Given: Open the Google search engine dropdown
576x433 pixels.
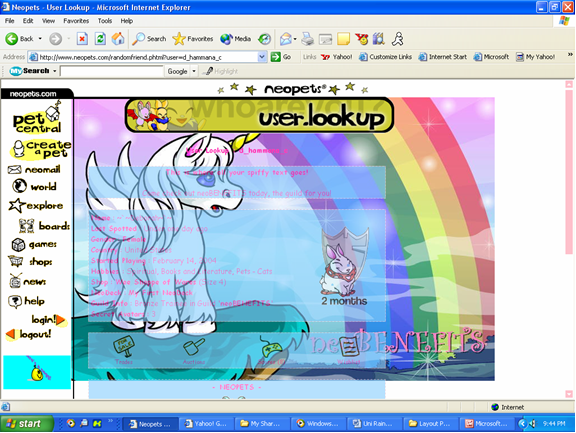Looking at the screenshot, I should (194, 71).
